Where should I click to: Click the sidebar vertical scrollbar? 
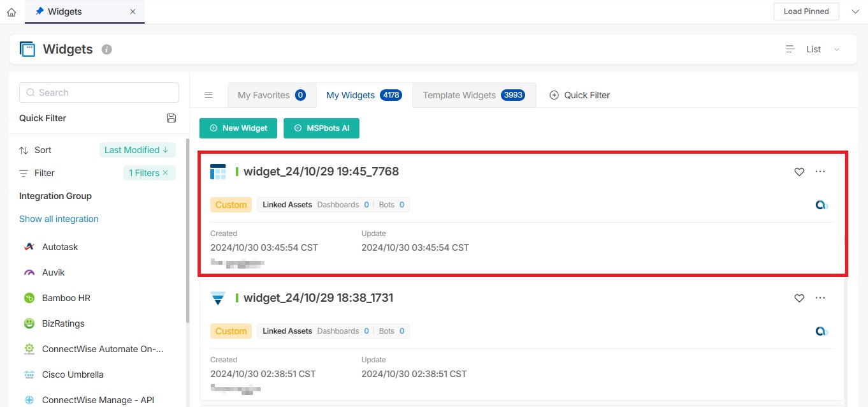[x=187, y=230]
